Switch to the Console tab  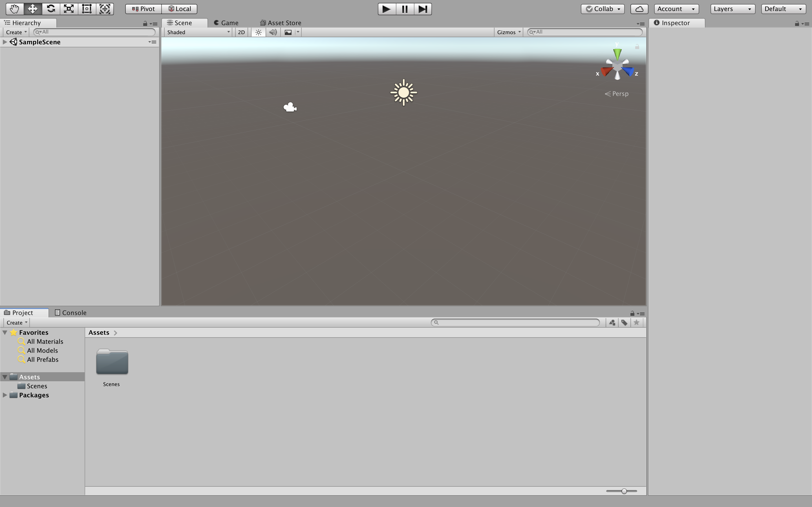pos(71,312)
